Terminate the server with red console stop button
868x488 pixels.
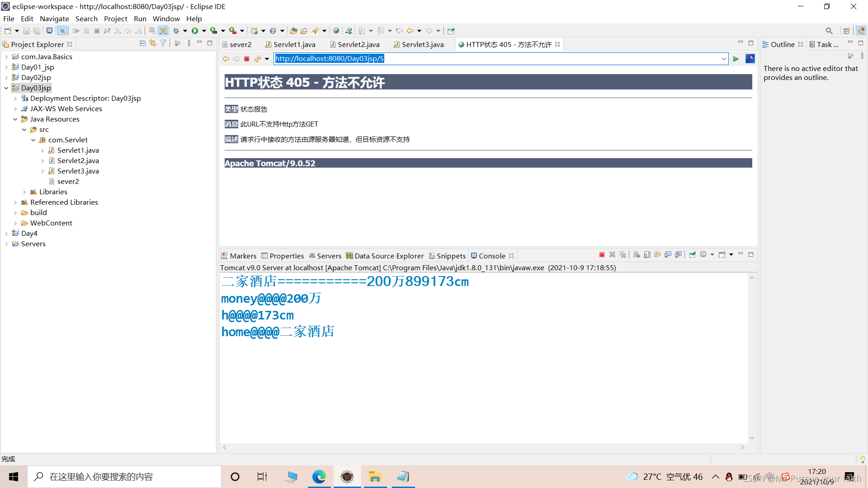tap(602, 255)
